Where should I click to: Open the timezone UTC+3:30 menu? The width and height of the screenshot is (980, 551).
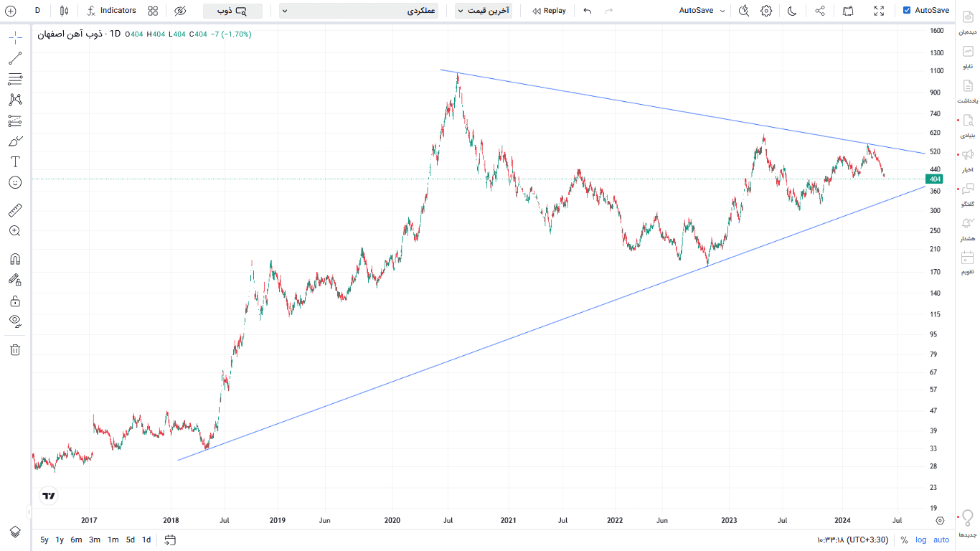tap(853, 540)
